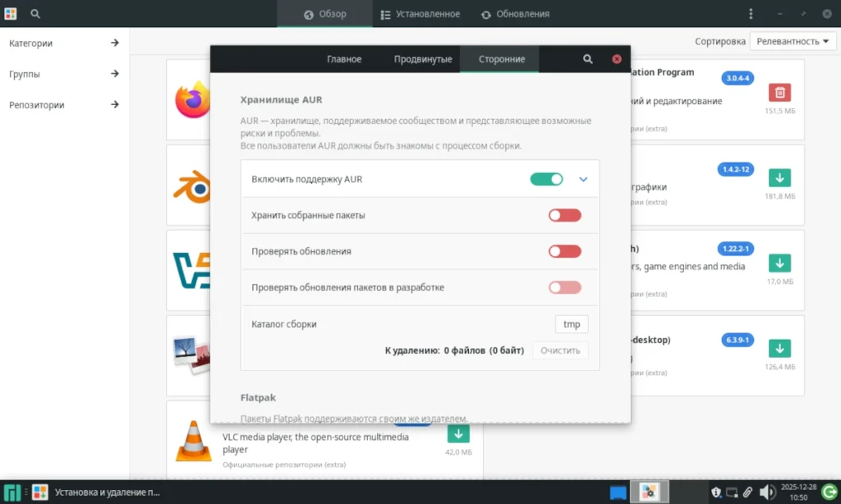This screenshot has height=504, width=841.
Task: Open the Manjaro start menu in the taskbar
Action: click(x=11, y=493)
